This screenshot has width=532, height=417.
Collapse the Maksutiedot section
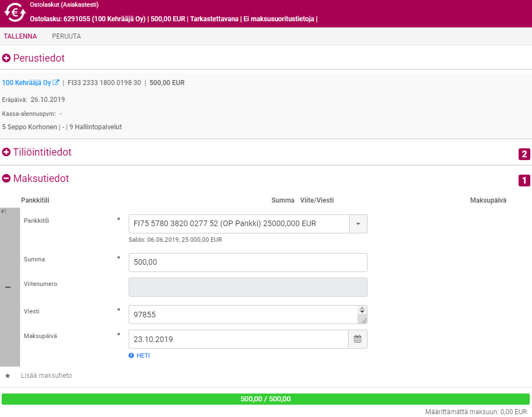(x=7, y=179)
